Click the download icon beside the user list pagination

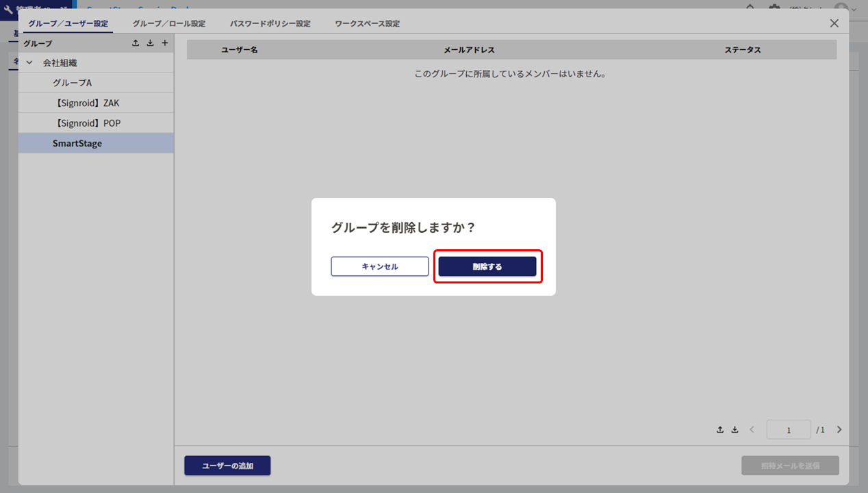click(x=735, y=430)
